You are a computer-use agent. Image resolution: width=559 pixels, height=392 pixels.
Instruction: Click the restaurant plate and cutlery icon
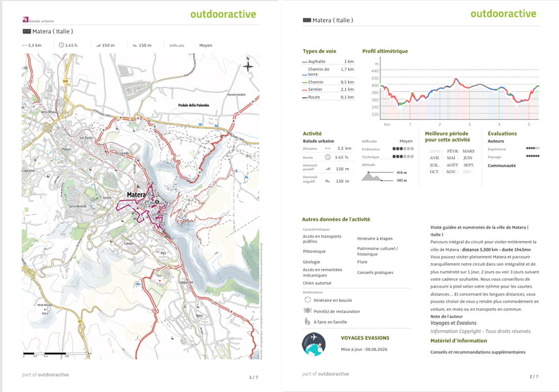(307, 311)
